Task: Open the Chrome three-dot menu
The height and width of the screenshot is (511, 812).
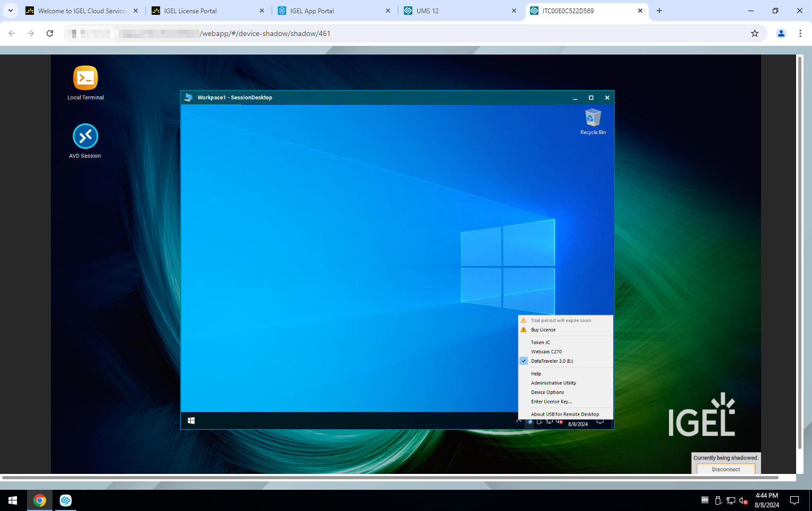Action: [x=800, y=33]
